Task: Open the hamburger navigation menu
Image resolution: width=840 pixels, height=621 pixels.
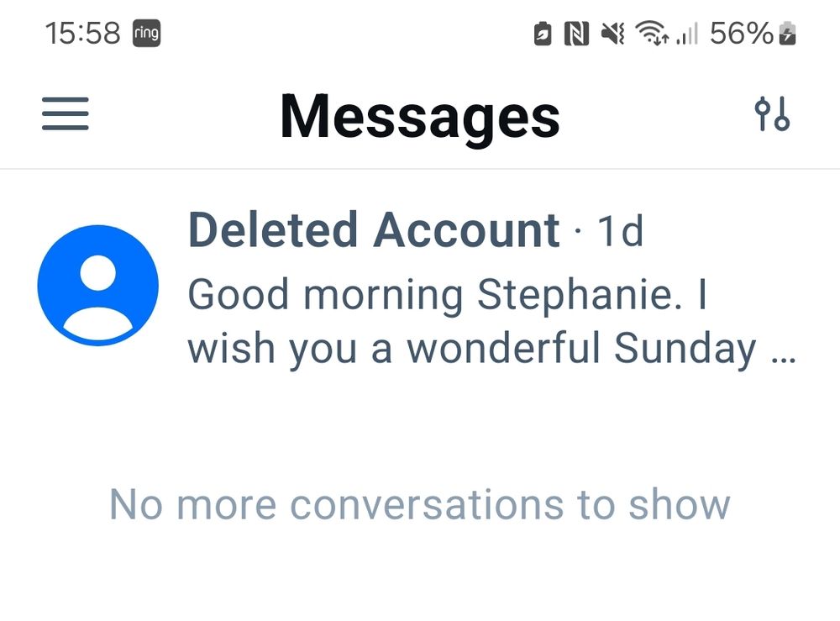Action: click(66, 113)
